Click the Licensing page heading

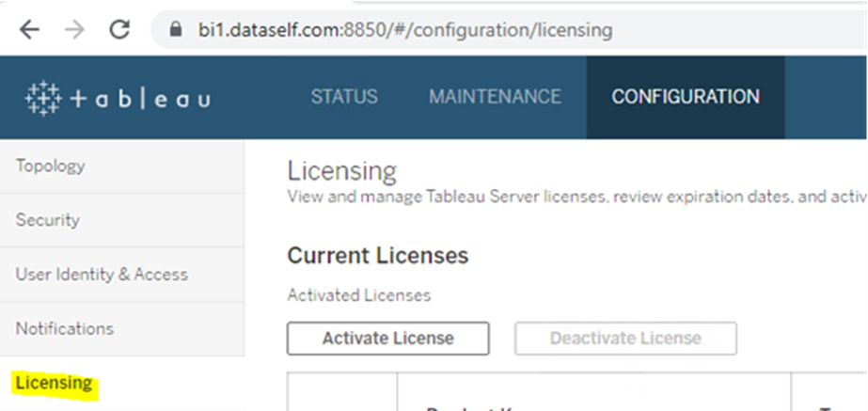pos(341,171)
